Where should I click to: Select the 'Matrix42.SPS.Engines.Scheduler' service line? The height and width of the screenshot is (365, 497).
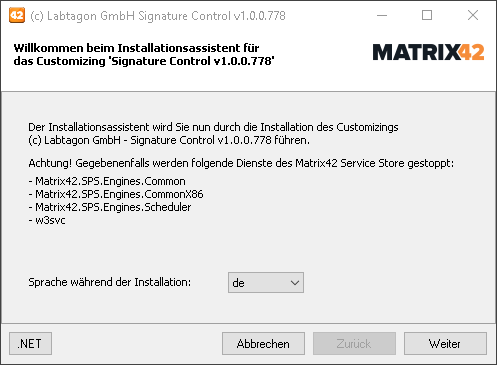(x=110, y=207)
